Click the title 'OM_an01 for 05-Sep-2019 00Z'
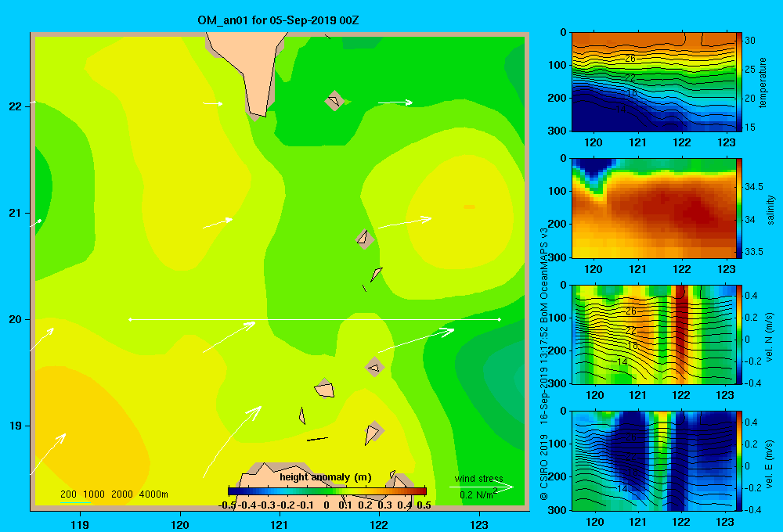 coord(278,20)
